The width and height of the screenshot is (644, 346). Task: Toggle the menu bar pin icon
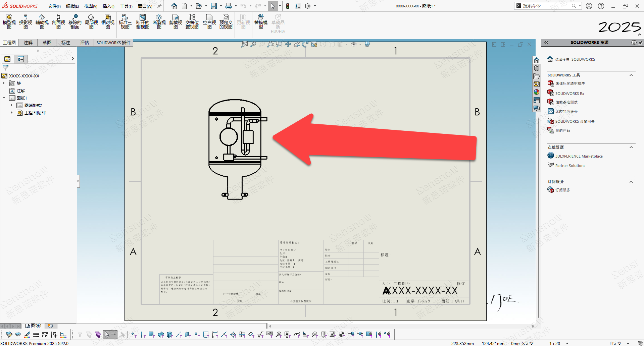[159, 6]
